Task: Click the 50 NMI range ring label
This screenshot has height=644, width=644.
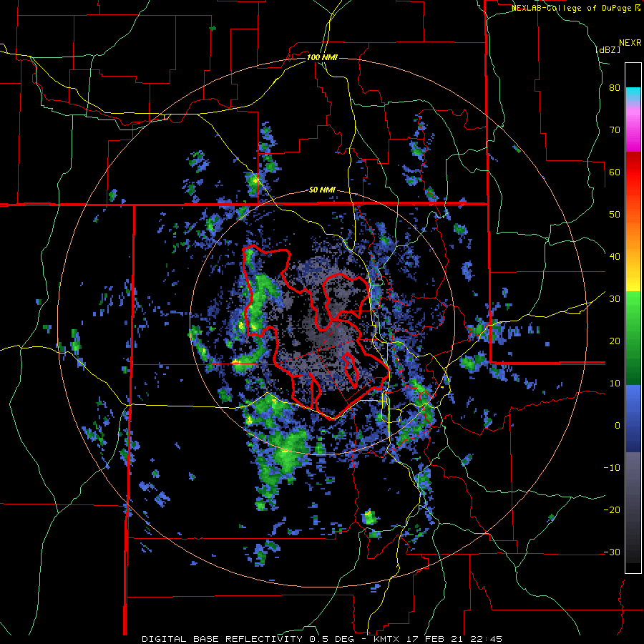Action: (x=322, y=190)
